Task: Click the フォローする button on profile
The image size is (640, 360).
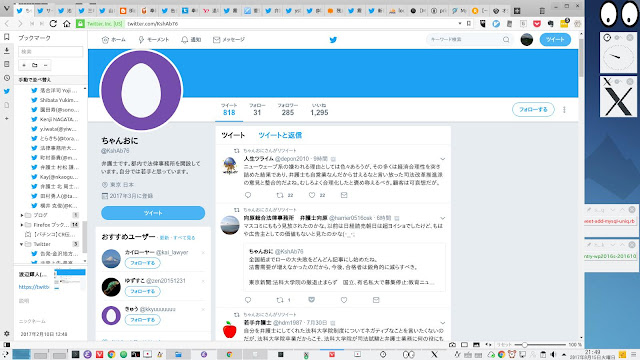Action: [533, 109]
